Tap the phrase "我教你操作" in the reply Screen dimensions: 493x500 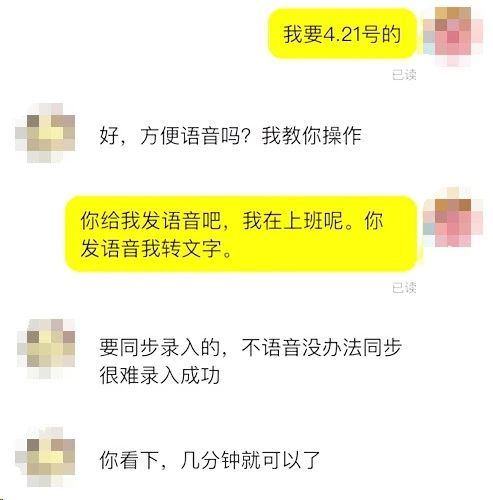coord(311,136)
